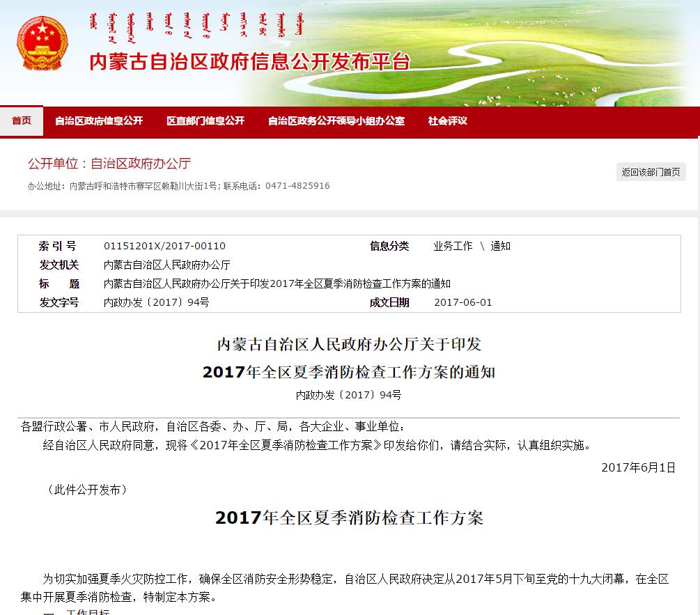Open 区直部门信息公开 menu item
Viewport: 700px width, 615px height.
[x=205, y=121]
